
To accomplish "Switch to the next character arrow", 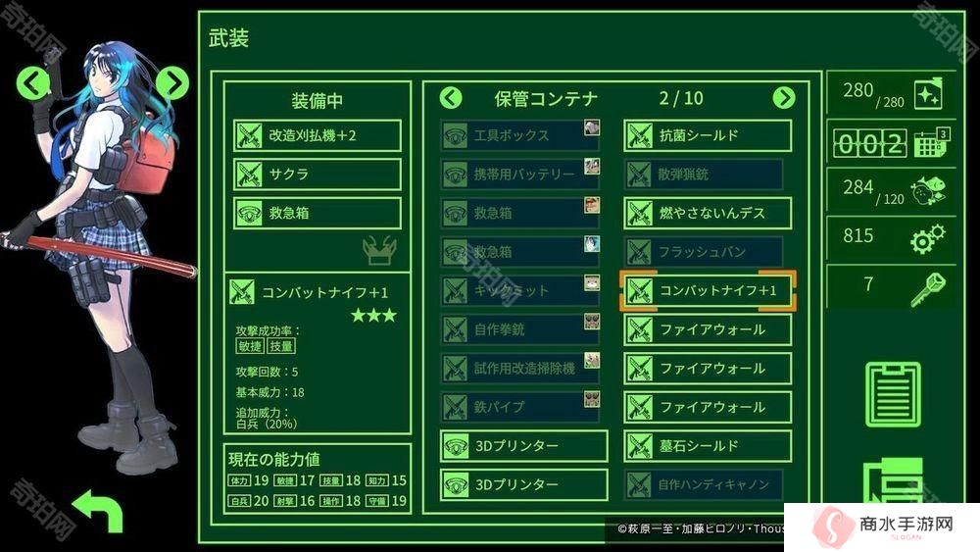I will point(172,82).
